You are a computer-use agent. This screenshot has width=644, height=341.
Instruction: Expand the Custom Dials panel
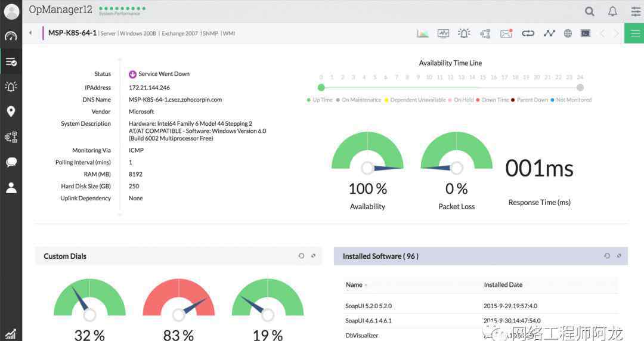click(x=314, y=256)
